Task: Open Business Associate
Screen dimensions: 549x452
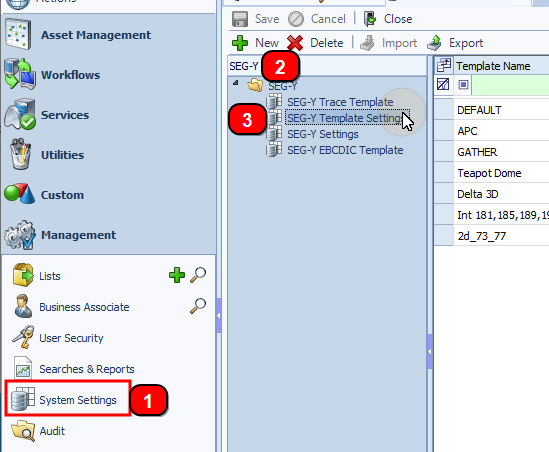Action: [x=84, y=307]
